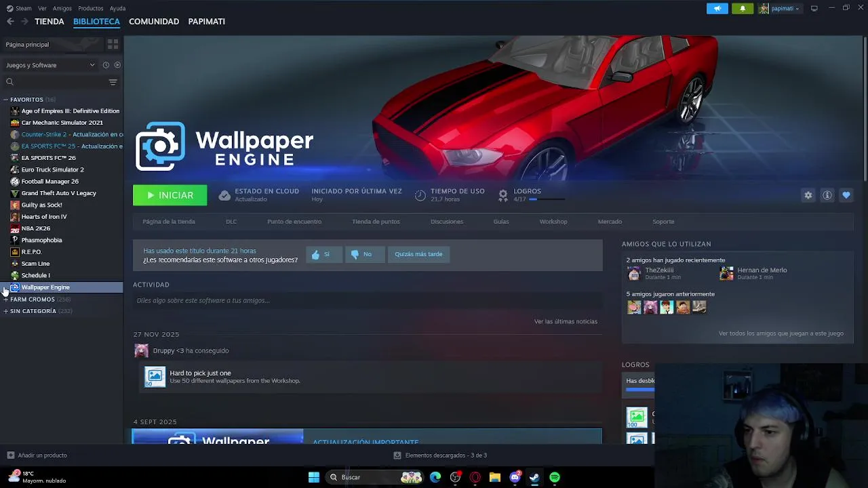868x488 pixels.
Task: Open downloads status Elementos descargados
Action: pyautogui.click(x=440, y=455)
